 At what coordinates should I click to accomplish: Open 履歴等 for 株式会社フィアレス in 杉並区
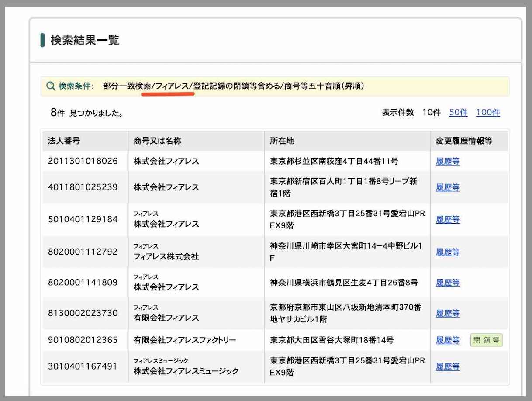(x=447, y=161)
